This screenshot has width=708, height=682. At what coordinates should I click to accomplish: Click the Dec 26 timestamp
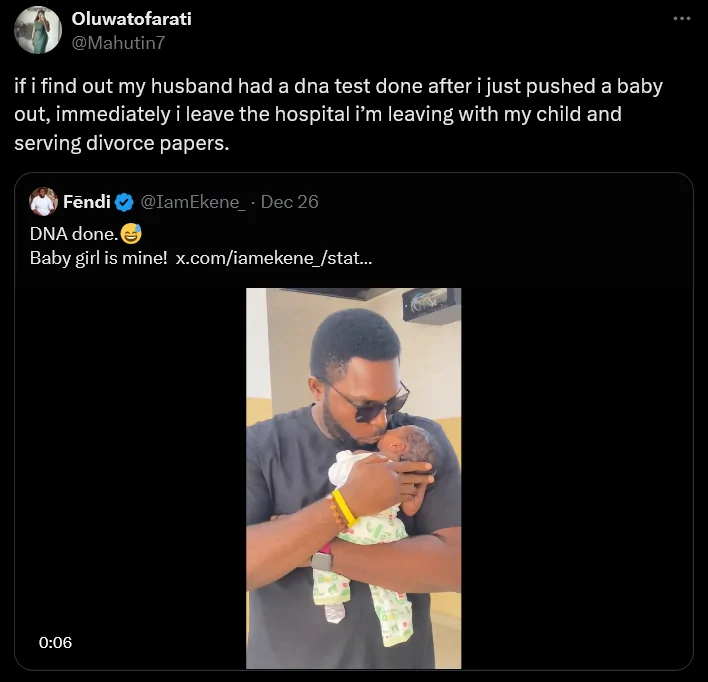[x=290, y=202]
